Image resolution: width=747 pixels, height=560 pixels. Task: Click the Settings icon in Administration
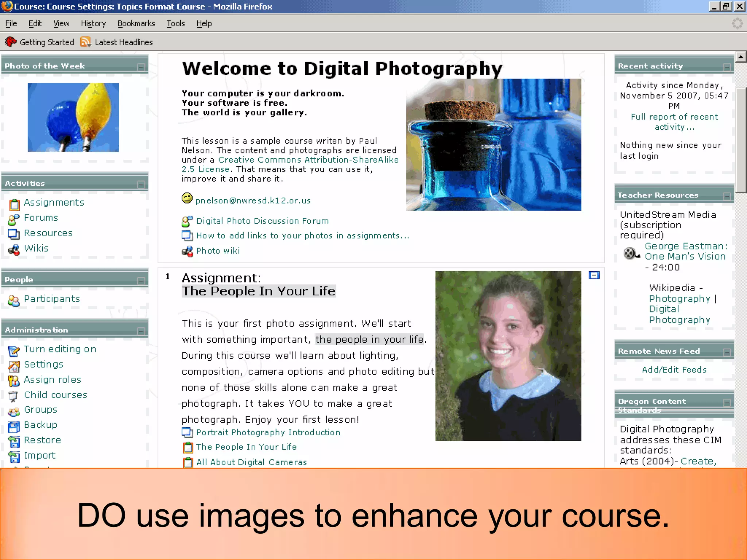[14, 366]
